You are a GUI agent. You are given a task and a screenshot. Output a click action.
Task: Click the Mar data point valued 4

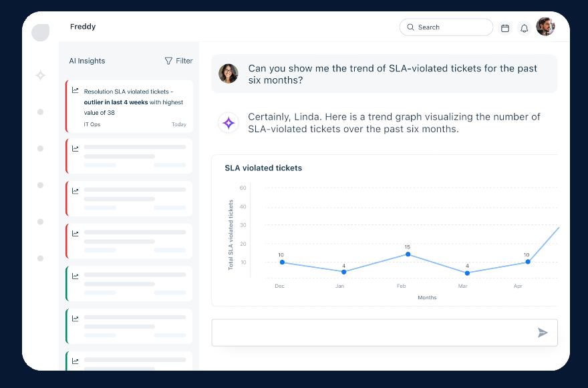pyautogui.click(x=467, y=273)
